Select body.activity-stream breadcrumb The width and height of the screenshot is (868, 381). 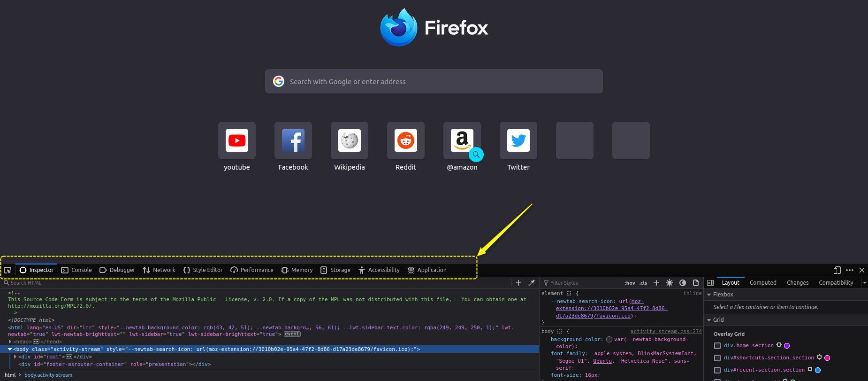coord(48,375)
